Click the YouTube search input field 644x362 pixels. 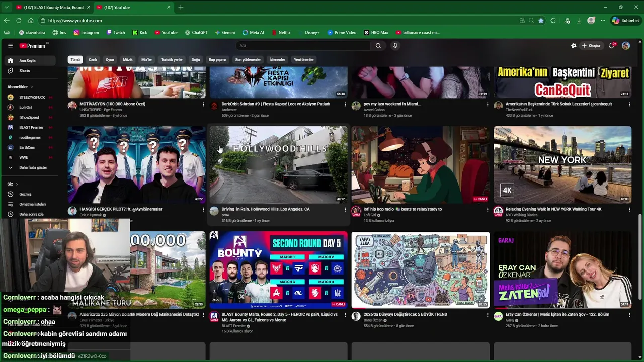[x=303, y=46]
